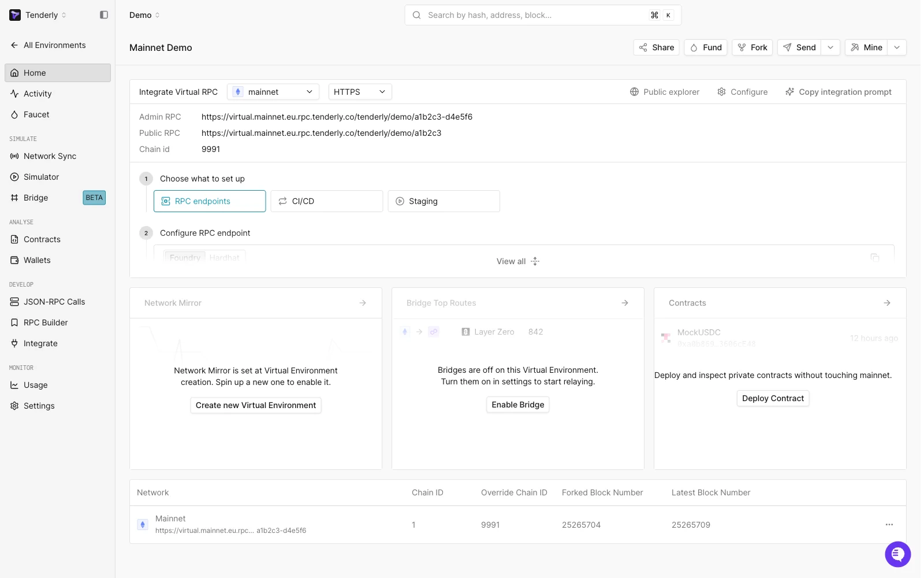Click the Mainnet name in network table
Viewport: 924px width, 578px height.
pos(170,518)
